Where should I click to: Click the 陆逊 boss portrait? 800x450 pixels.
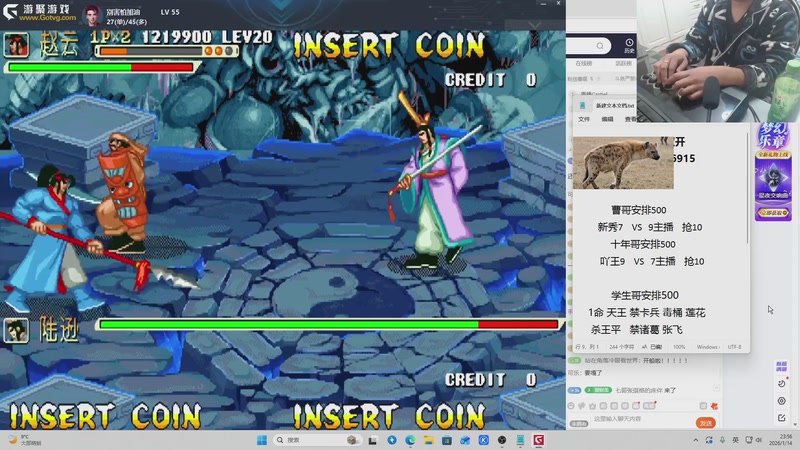click(x=16, y=331)
